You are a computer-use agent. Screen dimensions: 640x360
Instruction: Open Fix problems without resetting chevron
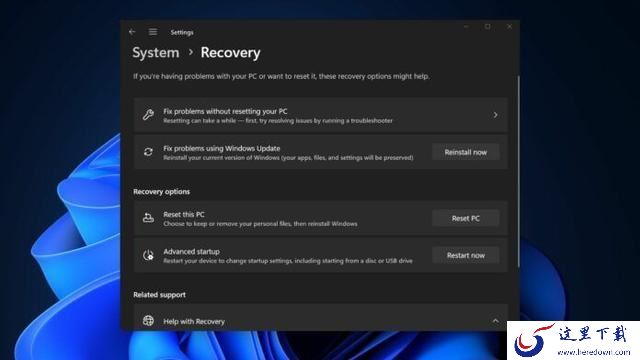click(495, 115)
